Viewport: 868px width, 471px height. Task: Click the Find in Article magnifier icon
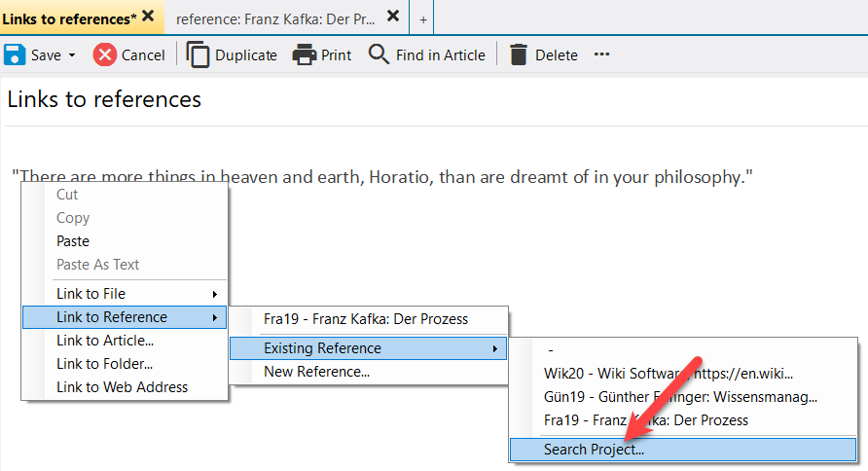[x=379, y=54]
